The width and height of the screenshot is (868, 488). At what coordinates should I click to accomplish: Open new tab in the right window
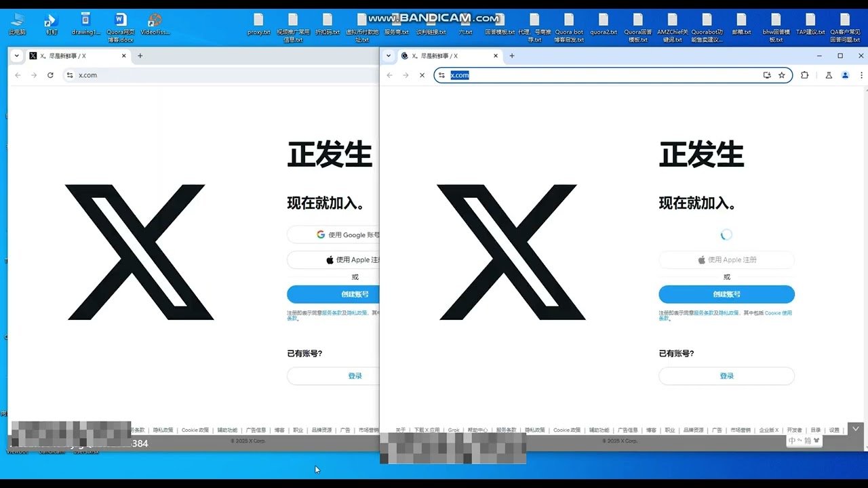click(512, 56)
